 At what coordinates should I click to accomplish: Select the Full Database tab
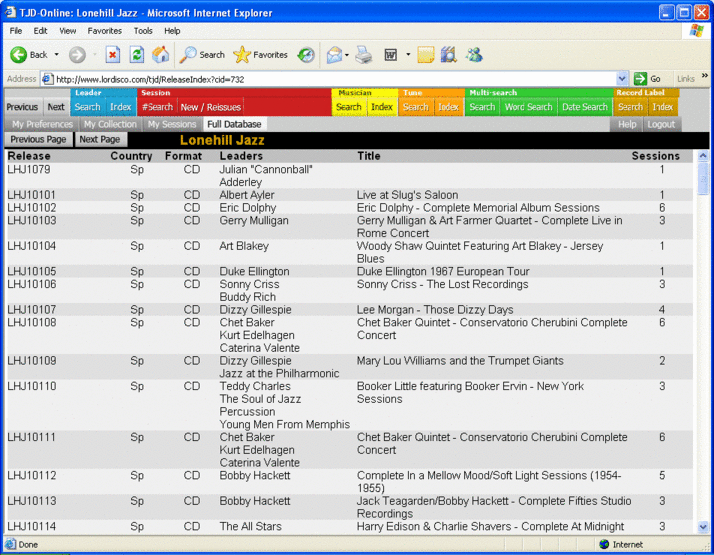[x=234, y=124]
